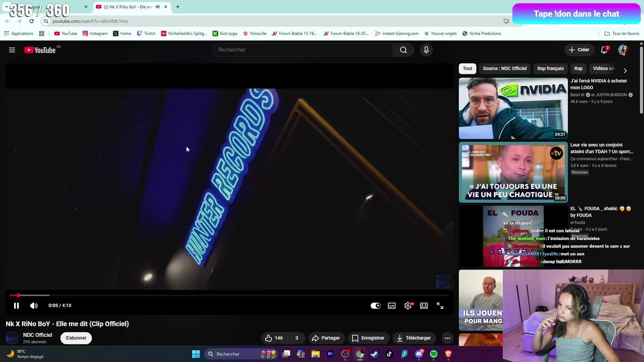
Task: Submit search with the magnifier icon
Action: pos(404,50)
